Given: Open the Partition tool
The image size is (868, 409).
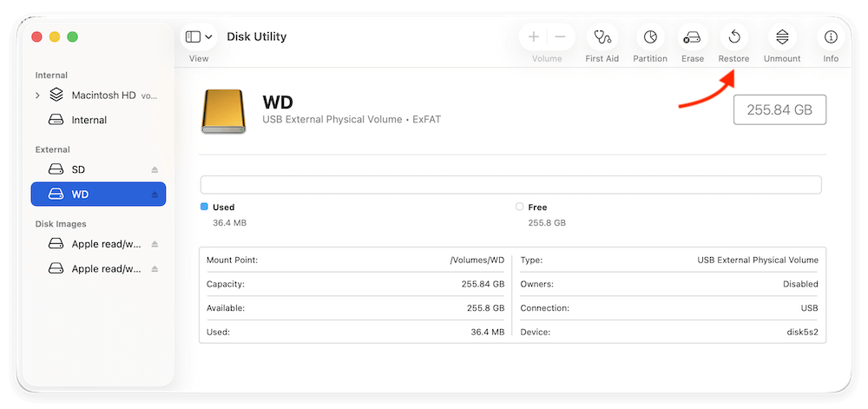Looking at the screenshot, I should click(x=649, y=37).
